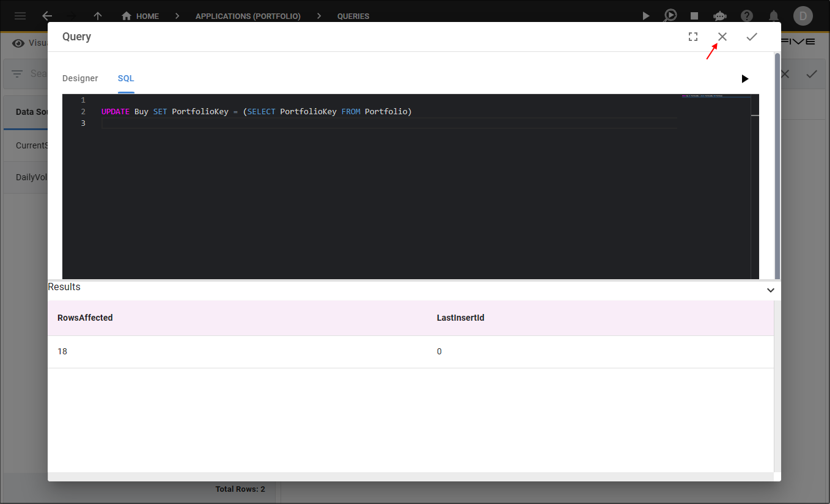This screenshot has height=504, width=830.
Task: Click the background form X icon
Action: click(786, 75)
